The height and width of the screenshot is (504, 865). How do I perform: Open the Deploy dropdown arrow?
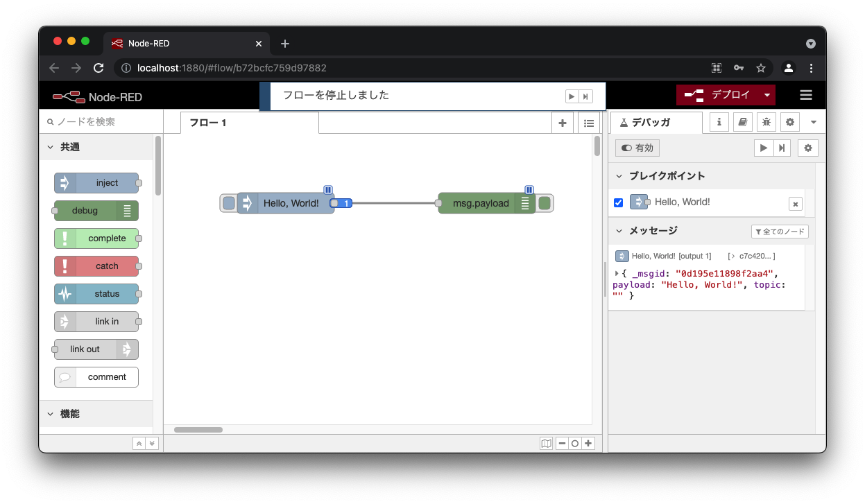(767, 95)
